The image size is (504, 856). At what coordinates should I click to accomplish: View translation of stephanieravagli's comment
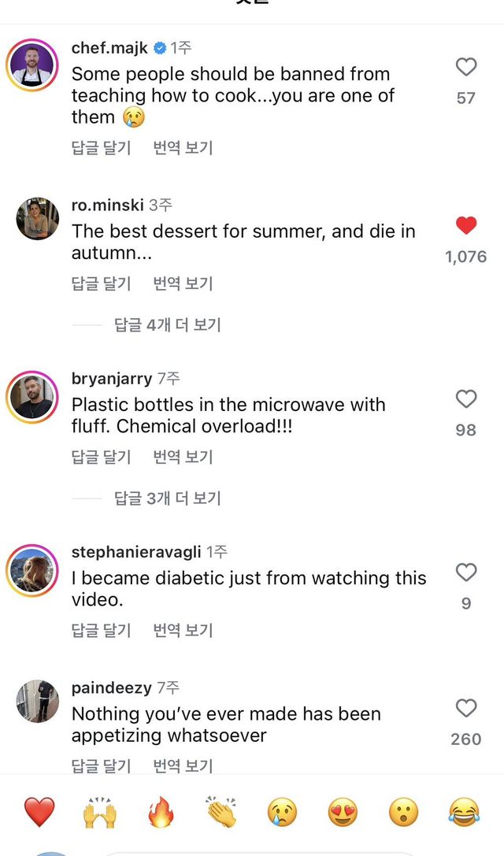(x=183, y=630)
